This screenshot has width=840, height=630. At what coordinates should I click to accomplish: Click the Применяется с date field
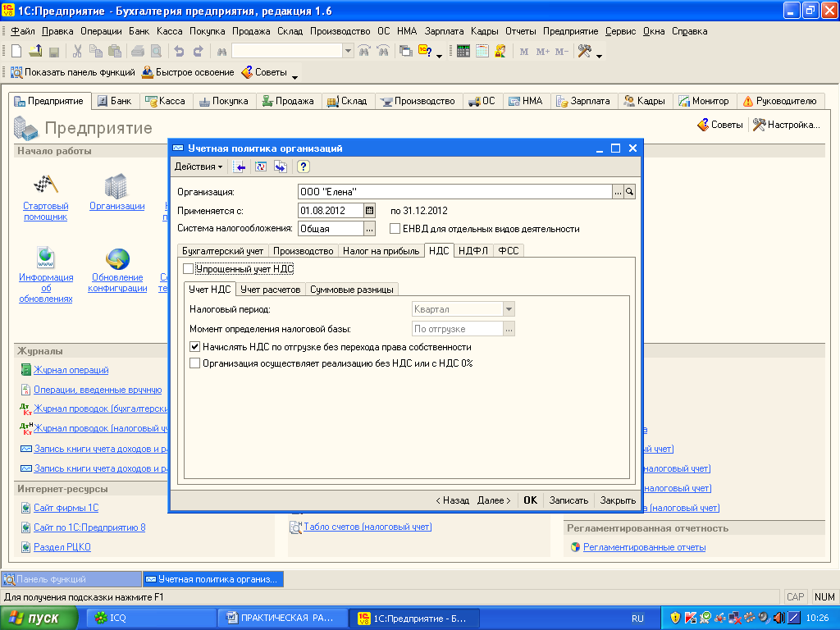331,211
